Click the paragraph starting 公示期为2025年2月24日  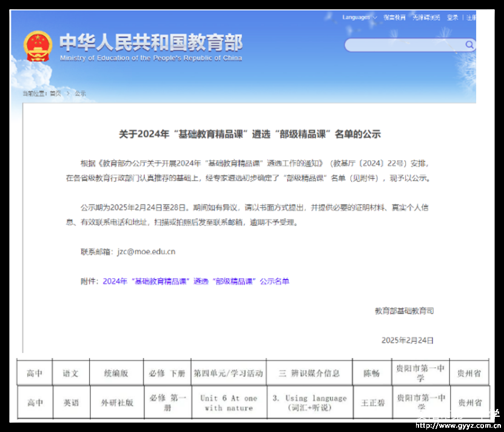pyautogui.click(x=247, y=215)
